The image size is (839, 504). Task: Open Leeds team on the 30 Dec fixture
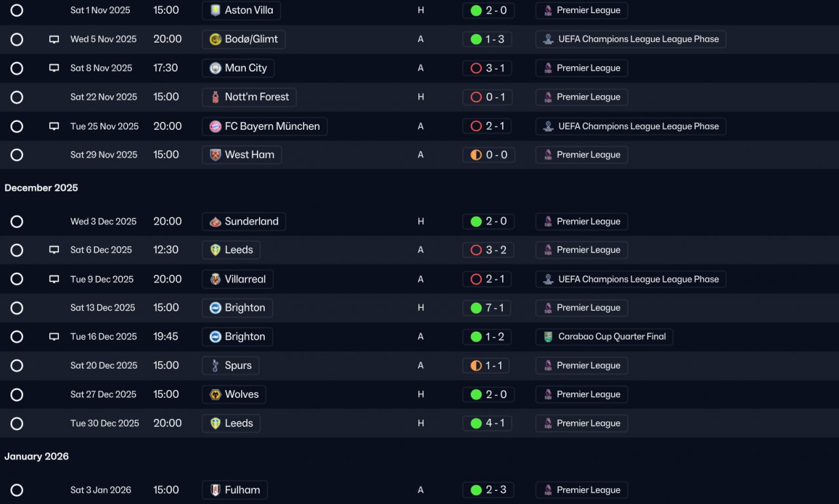tap(231, 423)
